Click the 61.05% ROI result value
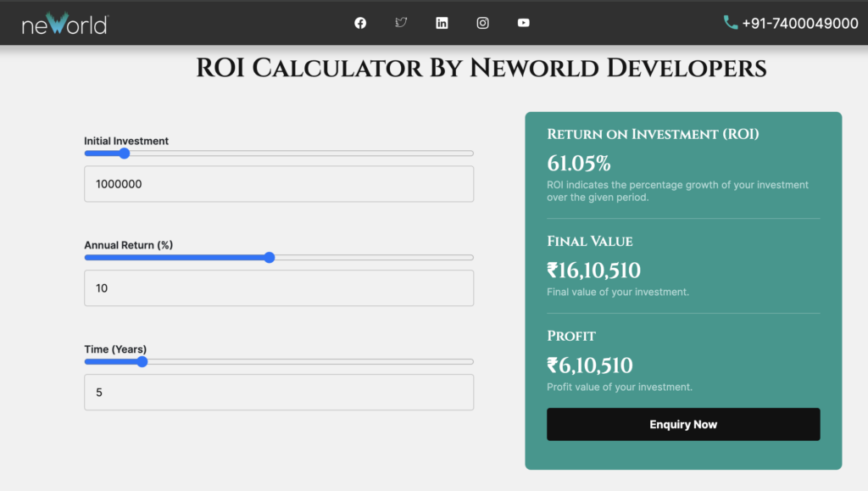 click(x=579, y=164)
